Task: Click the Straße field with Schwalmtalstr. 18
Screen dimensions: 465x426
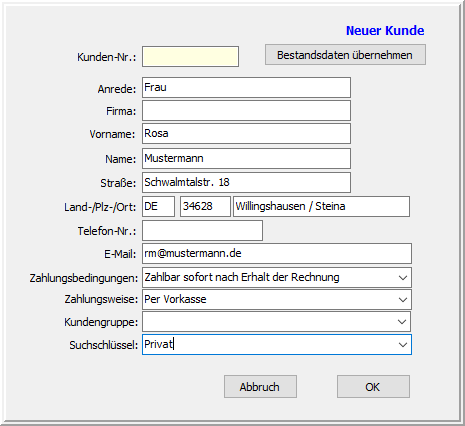Action: coord(246,182)
